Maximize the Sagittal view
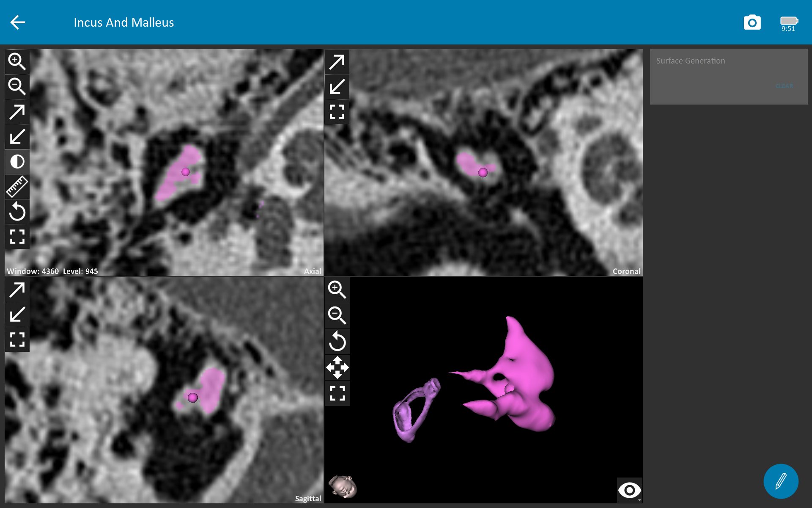The image size is (812, 508). point(17,340)
